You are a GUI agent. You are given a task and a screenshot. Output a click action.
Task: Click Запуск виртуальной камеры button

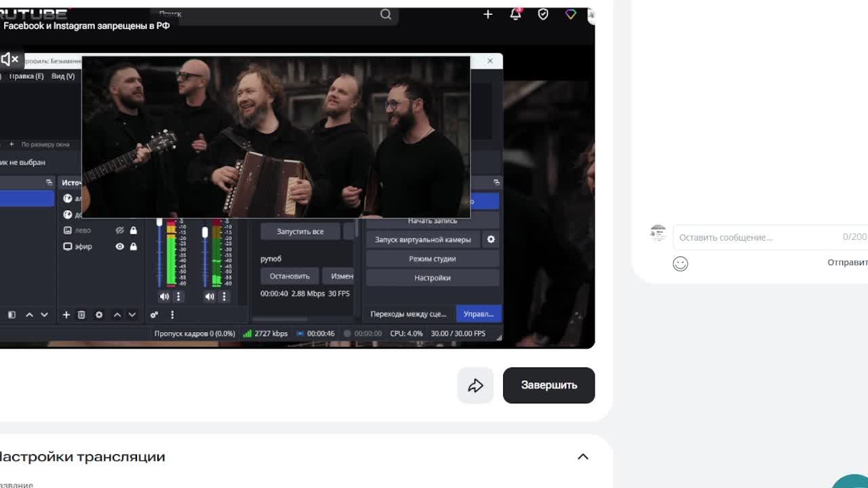click(x=423, y=239)
